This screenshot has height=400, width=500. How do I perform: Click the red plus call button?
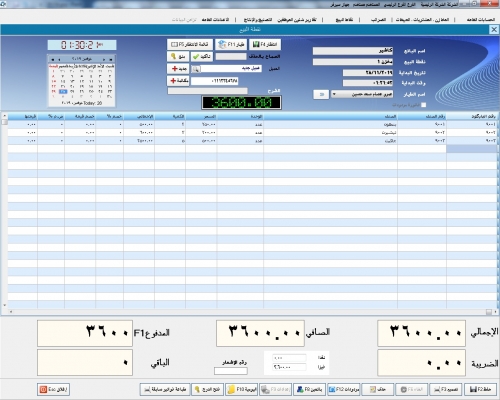click(x=178, y=81)
